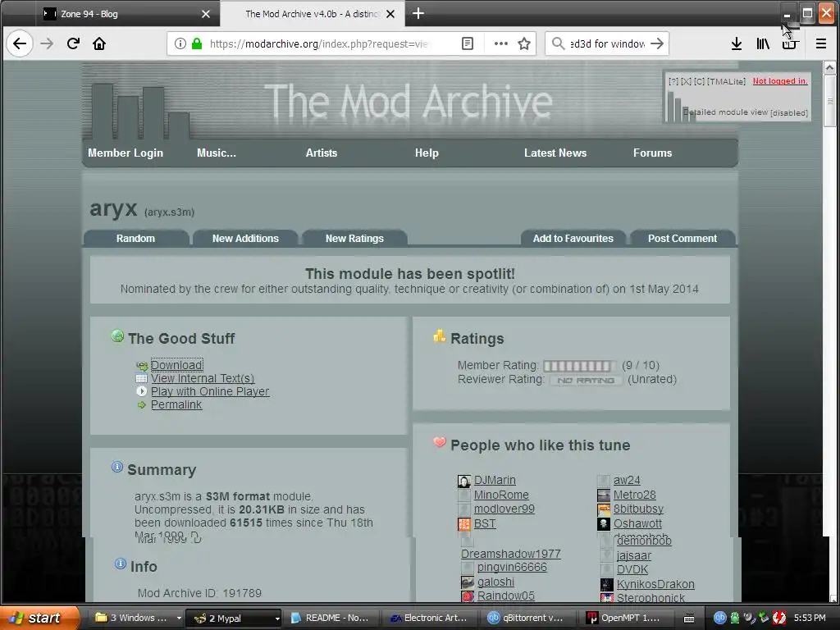Screen dimensions: 840x630
Task: Click the [TMALite] link
Action: [x=727, y=81]
